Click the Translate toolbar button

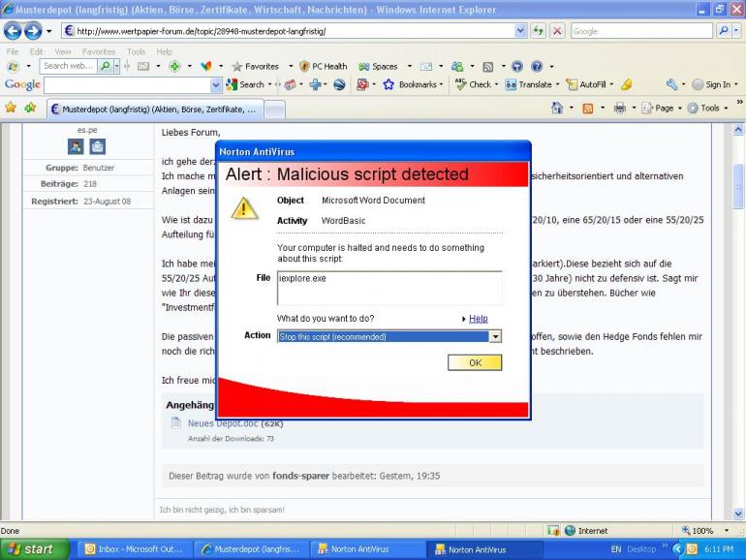(x=529, y=84)
